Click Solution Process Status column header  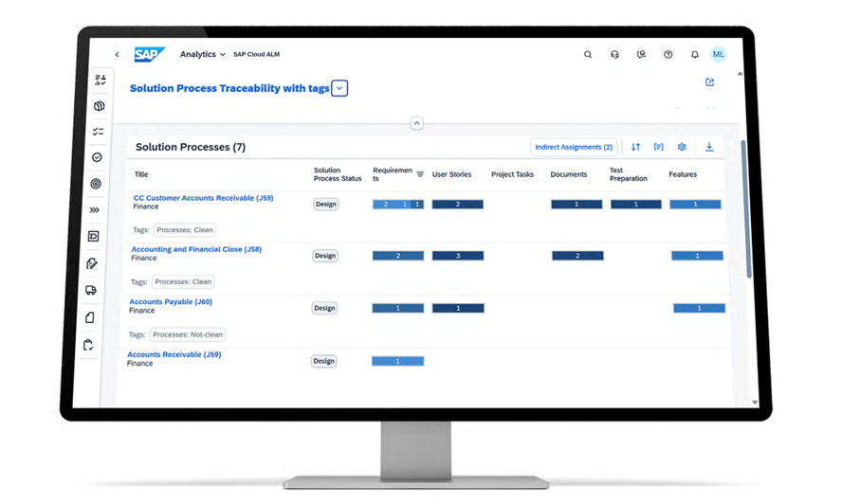[338, 174]
